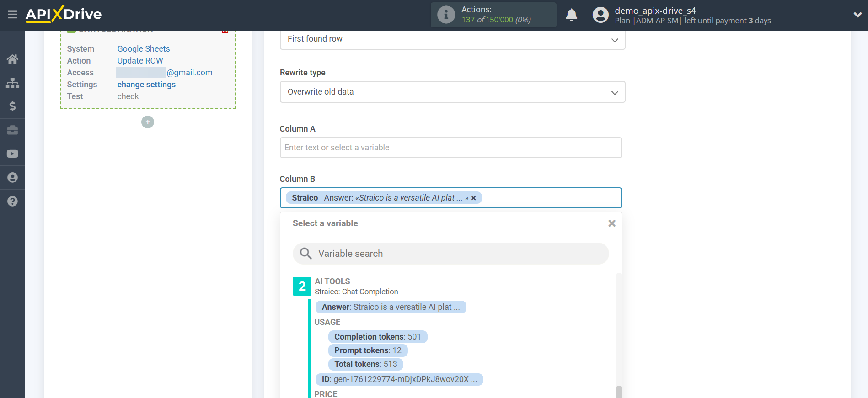868x398 pixels.
Task: Open the briefcase services icon
Action: click(12, 130)
